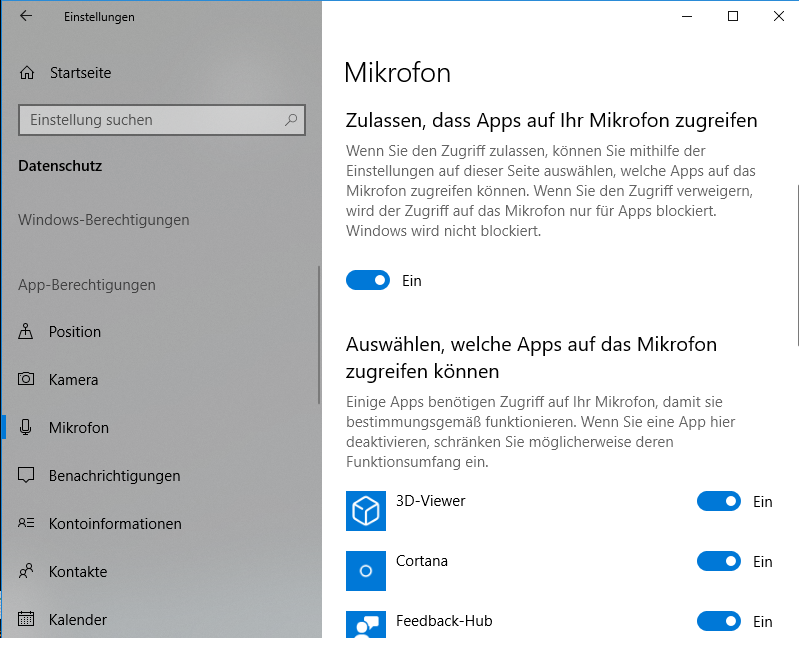The image size is (799, 648).
Task: Click the sidebar vertical scrollbar
Action: pyautogui.click(x=319, y=335)
